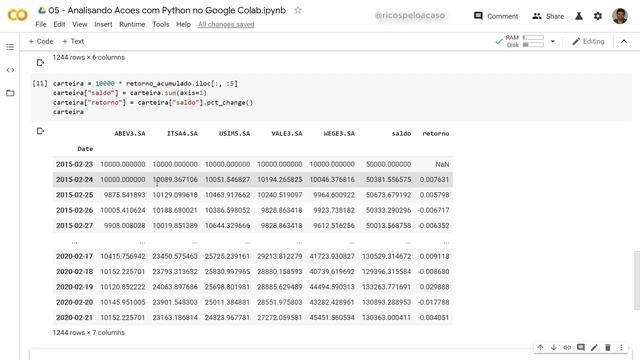
Task: Click inside code cell 11
Action: (331, 98)
